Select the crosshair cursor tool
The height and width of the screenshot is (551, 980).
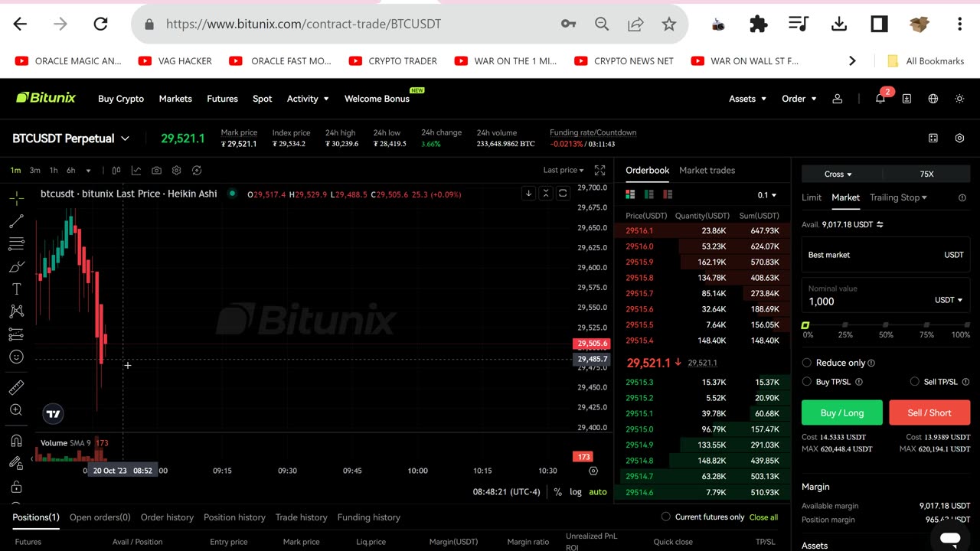[16, 198]
